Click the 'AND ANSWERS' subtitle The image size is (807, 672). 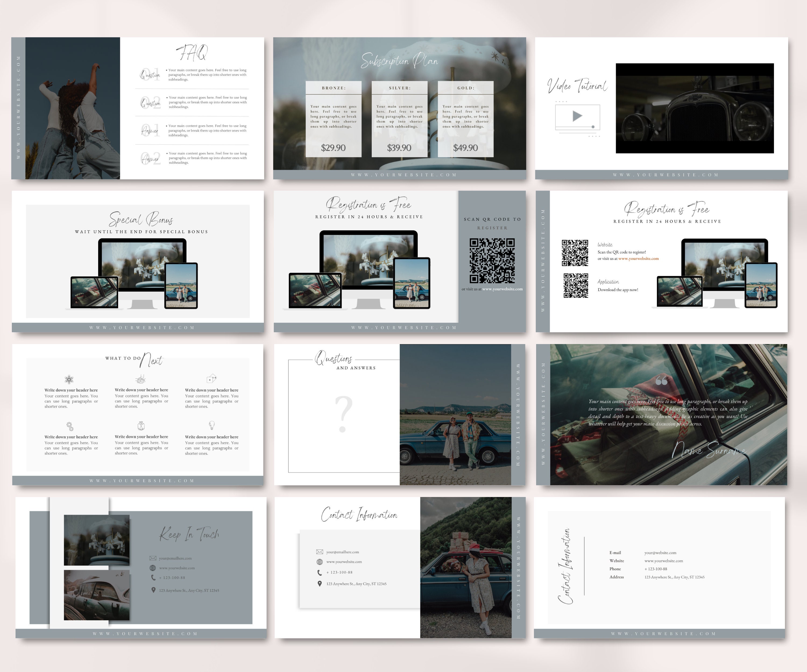tap(356, 368)
